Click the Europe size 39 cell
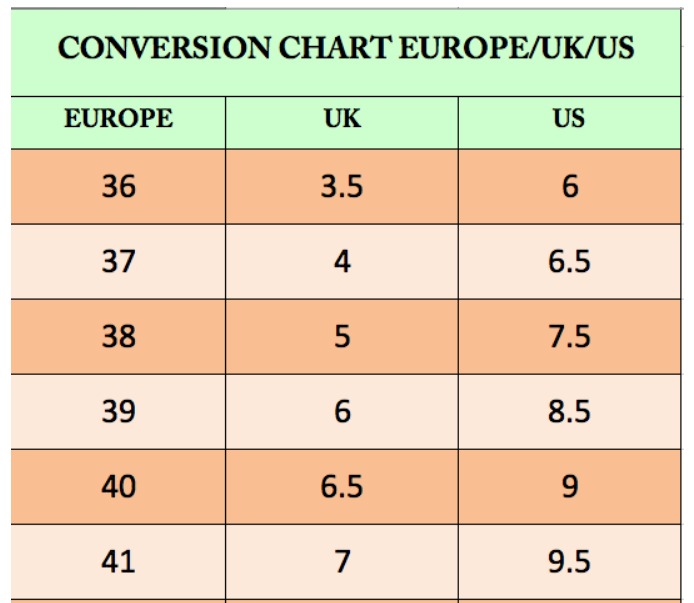This screenshot has height=603, width=694. [118, 411]
